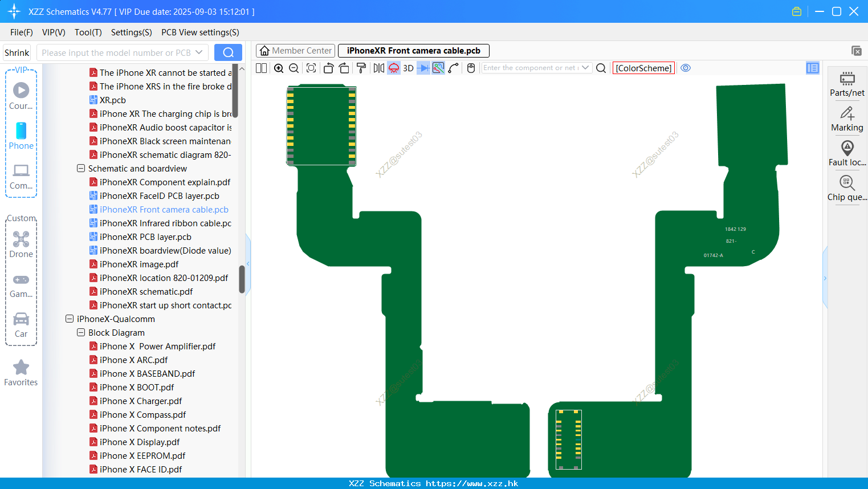Open the xzz.hk link in status bar
868x489 pixels.
(x=472, y=483)
